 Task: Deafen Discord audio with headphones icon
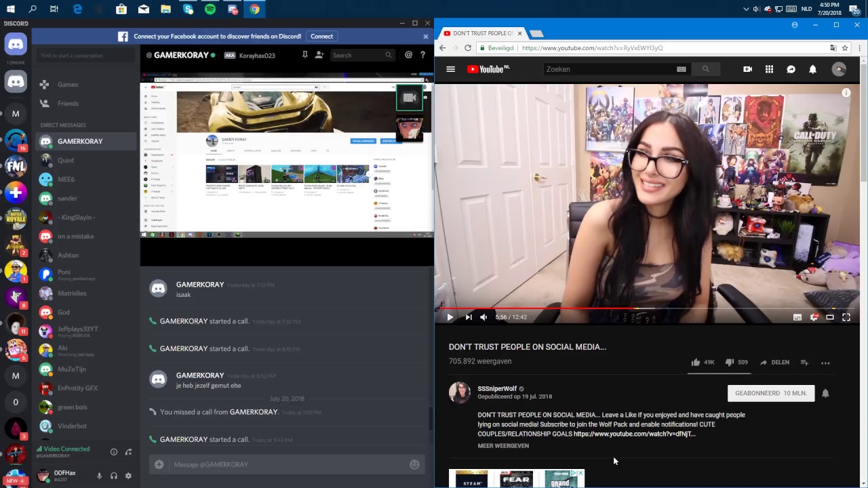click(x=114, y=476)
